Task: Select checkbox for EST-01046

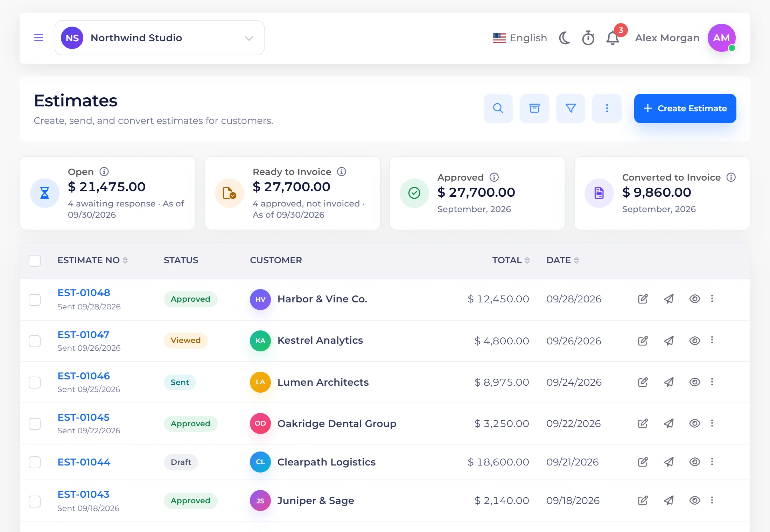Action: pos(35,382)
